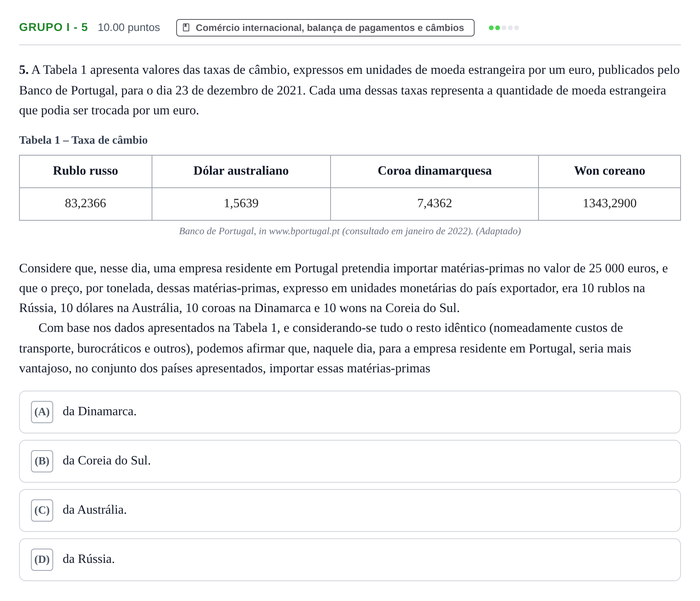
Task: Select answer option da Coreia do Sul
Action: [350, 461]
